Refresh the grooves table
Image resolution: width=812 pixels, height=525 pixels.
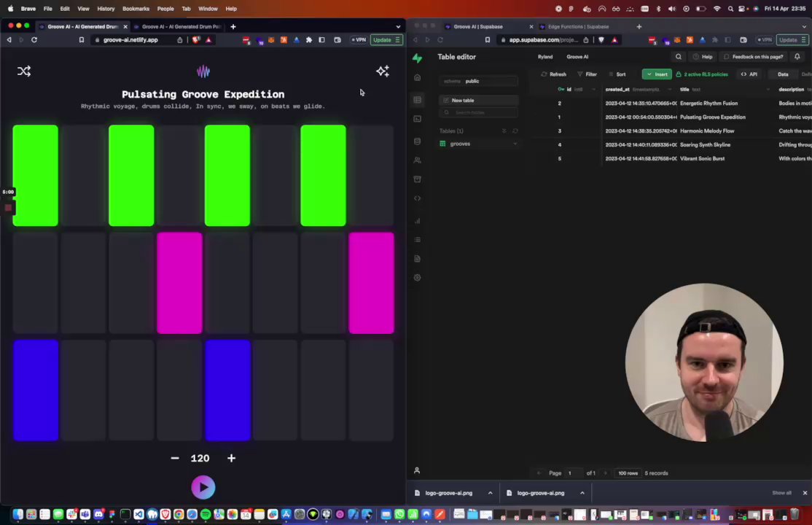pyautogui.click(x=553, y=74)
